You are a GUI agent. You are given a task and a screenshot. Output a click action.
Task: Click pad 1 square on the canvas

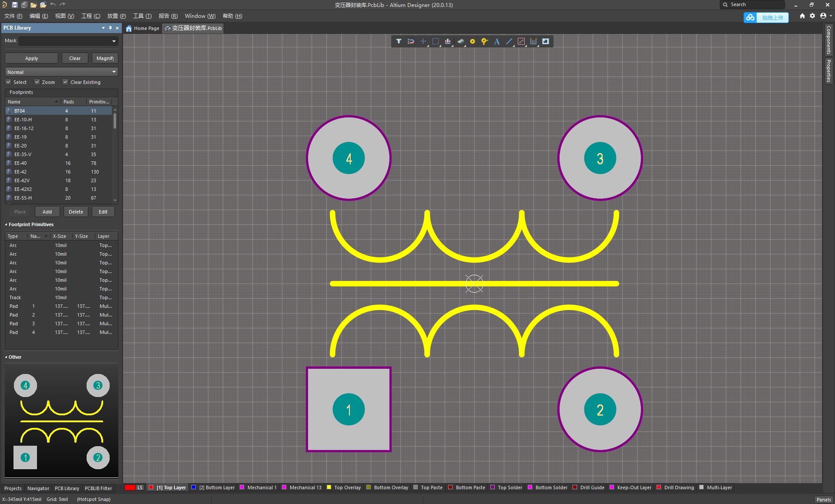[349, 409]
